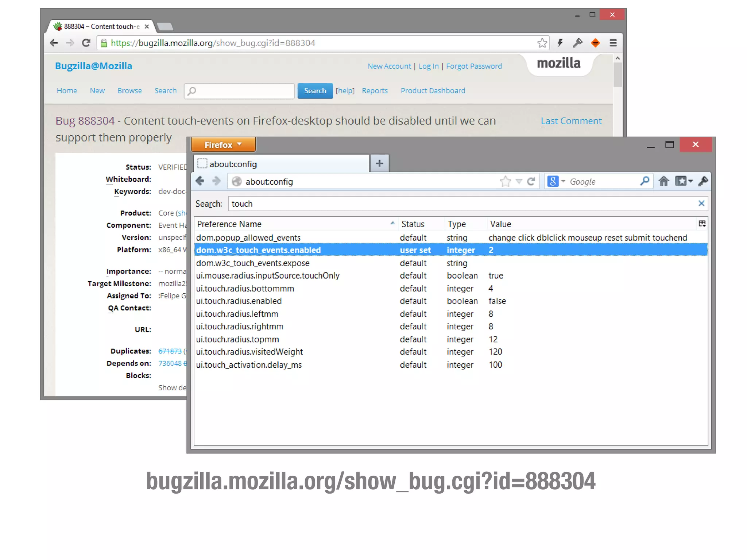Go forward in the Chrome bugzilla window

point(70,43)
